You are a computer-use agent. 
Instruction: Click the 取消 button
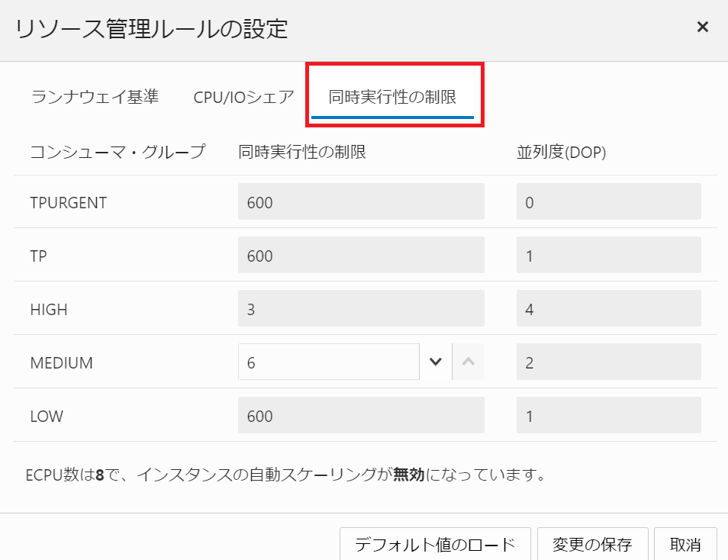tap(686, 545)
